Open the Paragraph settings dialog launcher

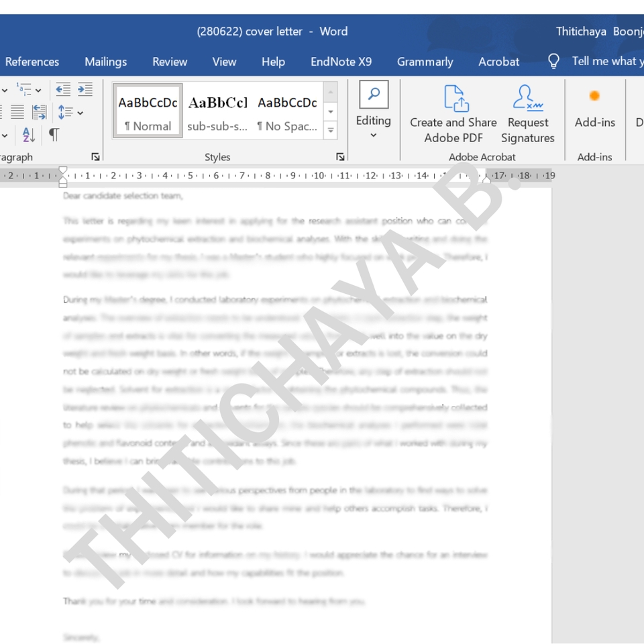pyautogui.click(x=95, y=156)
